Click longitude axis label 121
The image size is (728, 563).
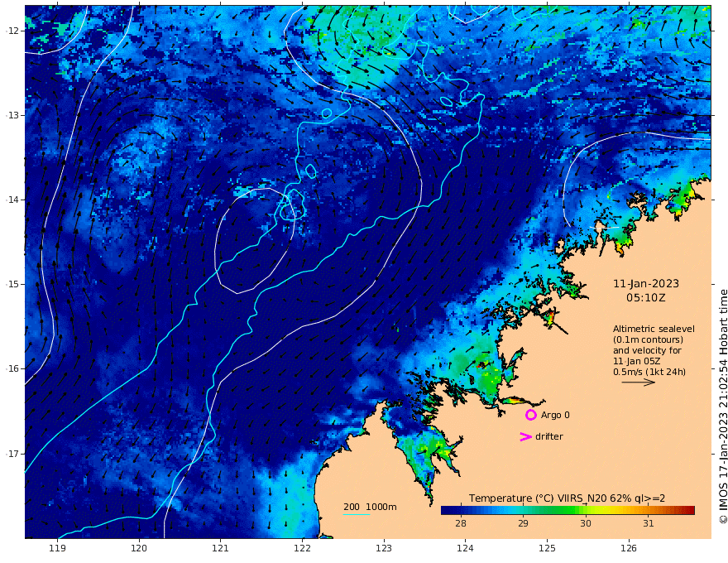point(221,548)
